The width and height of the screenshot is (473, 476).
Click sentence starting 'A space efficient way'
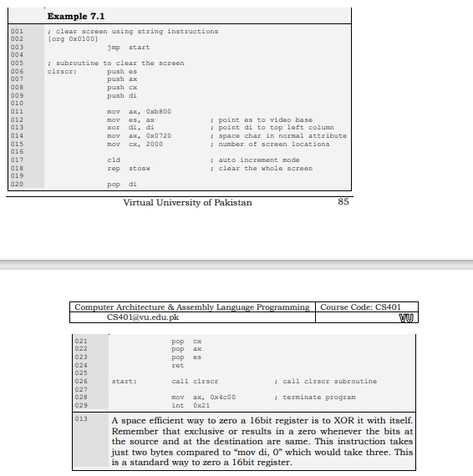(262, 421)
